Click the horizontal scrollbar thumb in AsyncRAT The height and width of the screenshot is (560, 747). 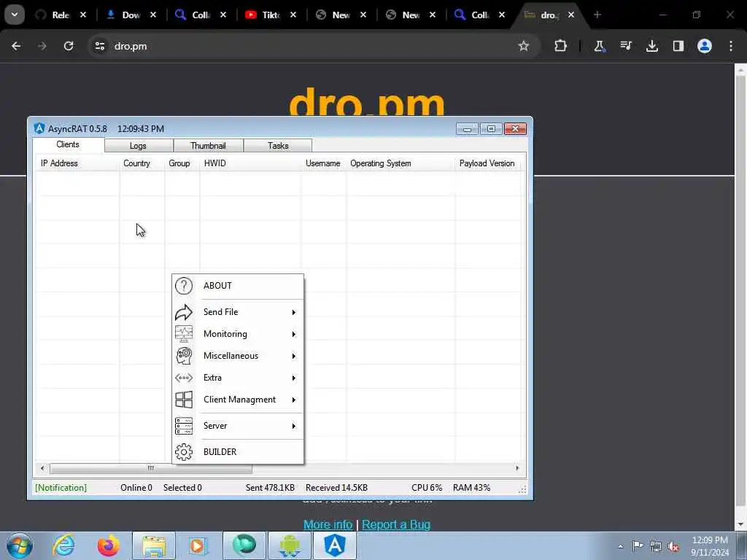pos(150,469)
